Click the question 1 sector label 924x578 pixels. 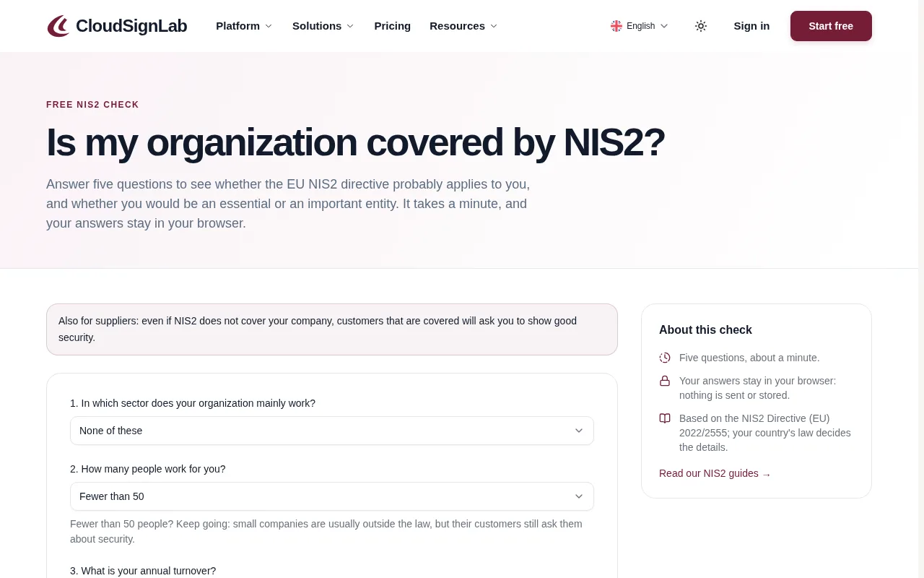pyautogui.click(x=193, y=403)
